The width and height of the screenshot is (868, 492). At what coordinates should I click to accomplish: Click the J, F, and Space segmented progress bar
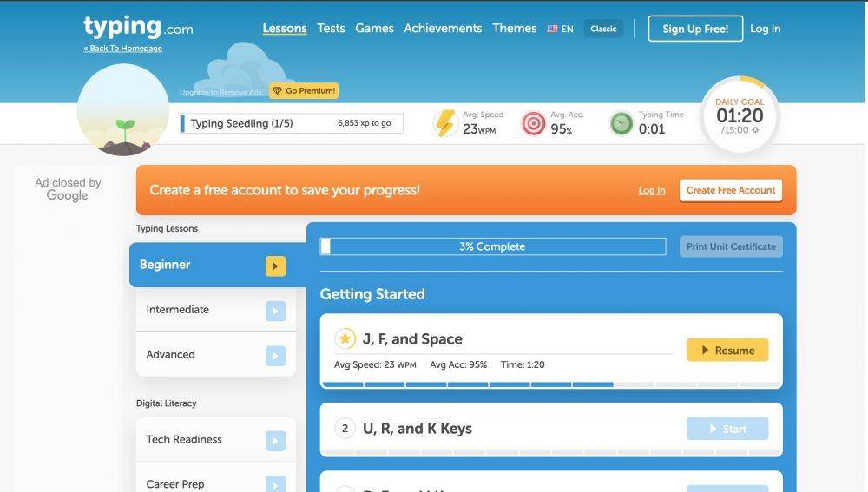coord(551,384)
